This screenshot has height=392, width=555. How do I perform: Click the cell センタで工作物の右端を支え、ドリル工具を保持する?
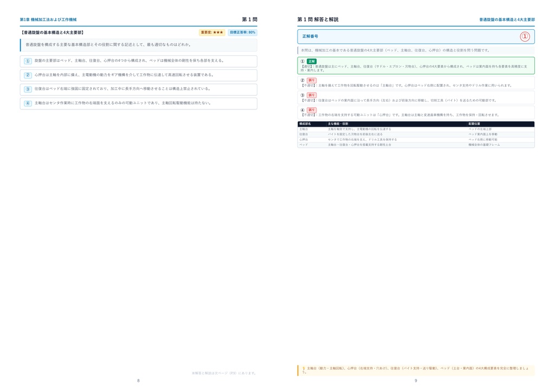362,140
